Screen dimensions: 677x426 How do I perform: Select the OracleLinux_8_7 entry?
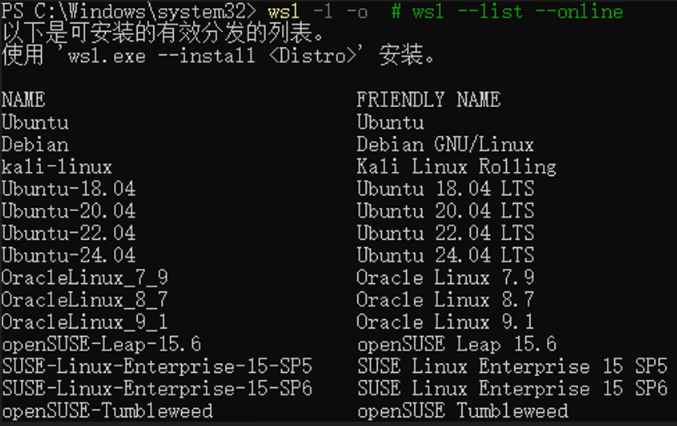[x=85, y=299]
